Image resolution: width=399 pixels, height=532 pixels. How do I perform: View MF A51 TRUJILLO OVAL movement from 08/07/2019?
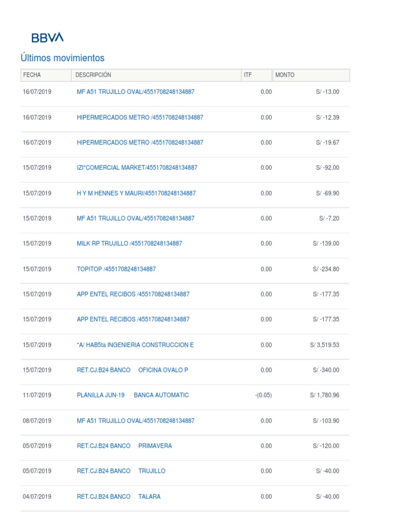[136, 421]
